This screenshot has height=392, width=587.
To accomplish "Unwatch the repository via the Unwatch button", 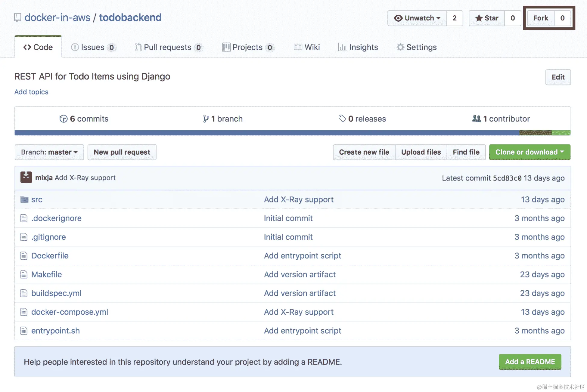I will (x=417, y=18).
